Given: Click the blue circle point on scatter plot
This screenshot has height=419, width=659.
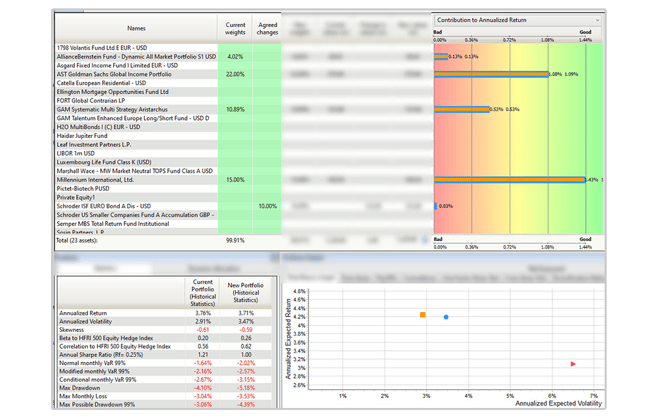Looking at the screenshot, I should click(446, 317).
